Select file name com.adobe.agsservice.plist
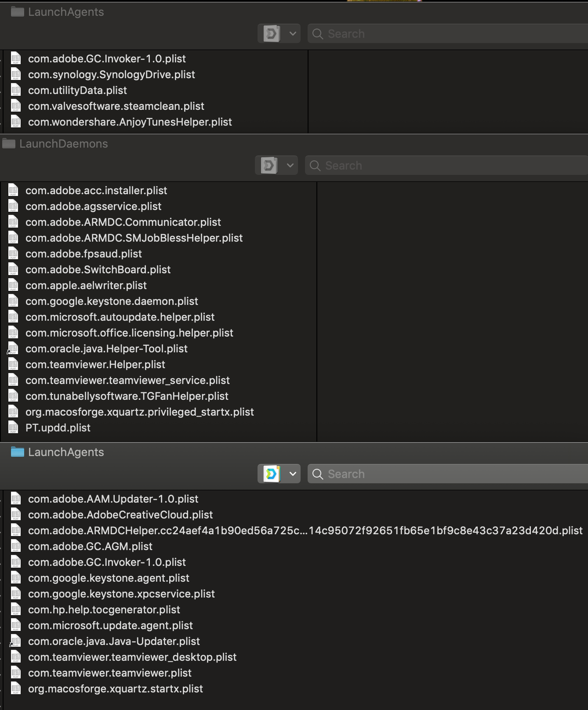This screenshot has height=710, width=588. coord(94,206)
